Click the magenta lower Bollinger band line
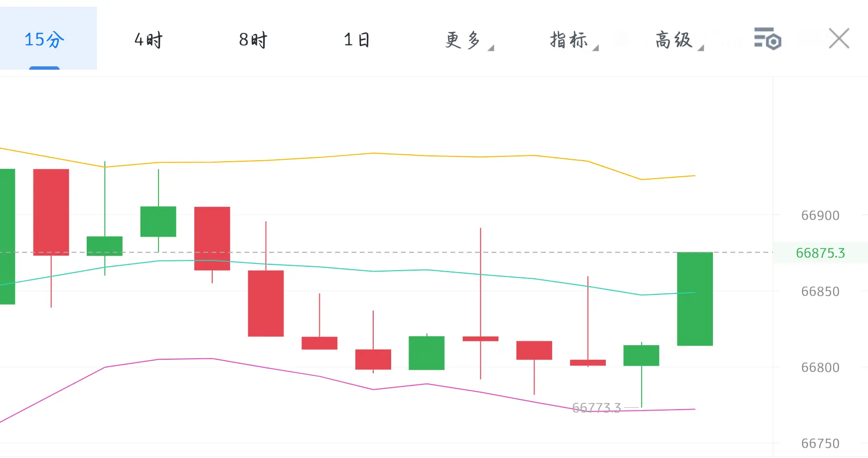The image size is (868, 458). pyautogui.click(x=320, y=376)
